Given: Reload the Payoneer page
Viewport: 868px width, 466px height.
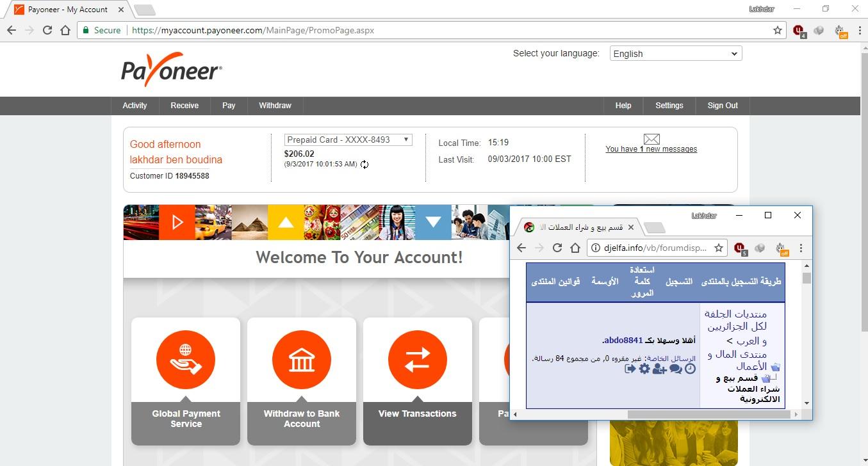Looking at the screenshot, I should point(47,30).
